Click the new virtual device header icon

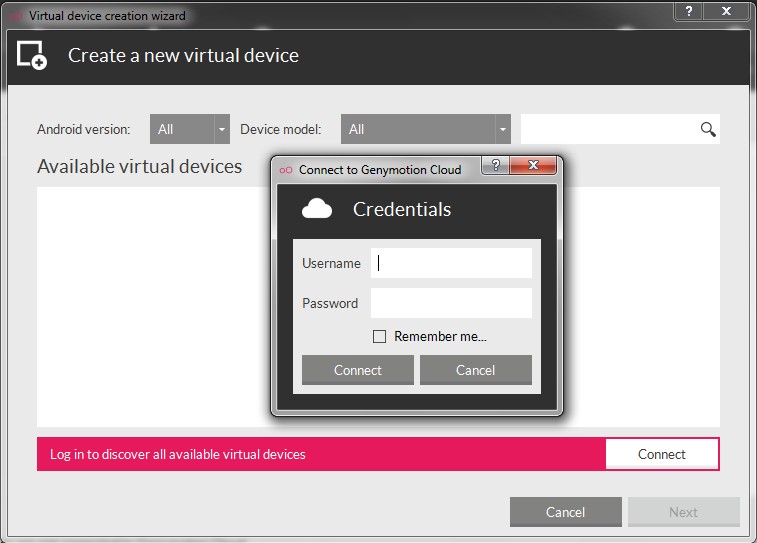click(x=32, y=55)
